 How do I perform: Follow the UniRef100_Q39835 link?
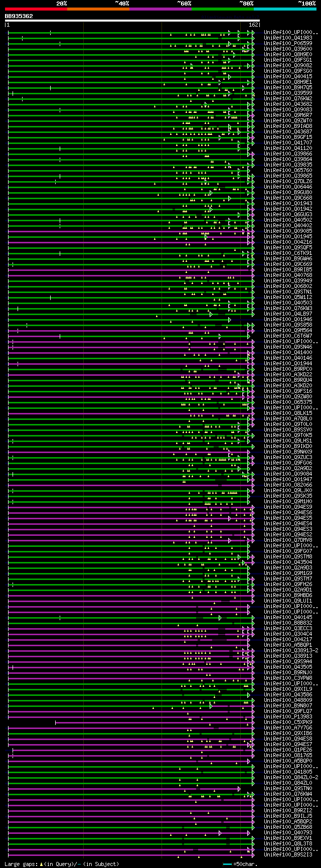288,165
